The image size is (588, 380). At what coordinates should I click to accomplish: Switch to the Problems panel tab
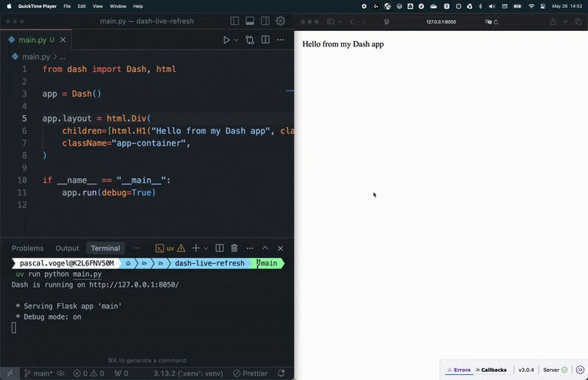point(28,248)
